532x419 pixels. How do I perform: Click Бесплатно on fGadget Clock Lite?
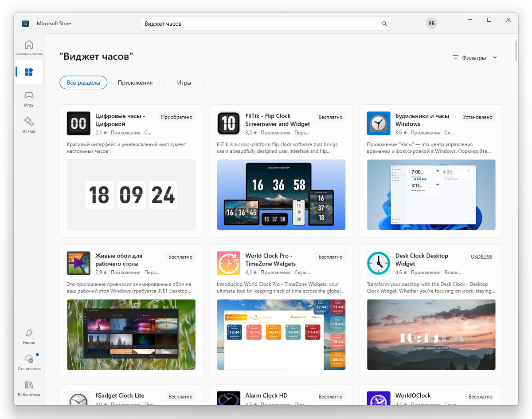(x=180, y=397)
